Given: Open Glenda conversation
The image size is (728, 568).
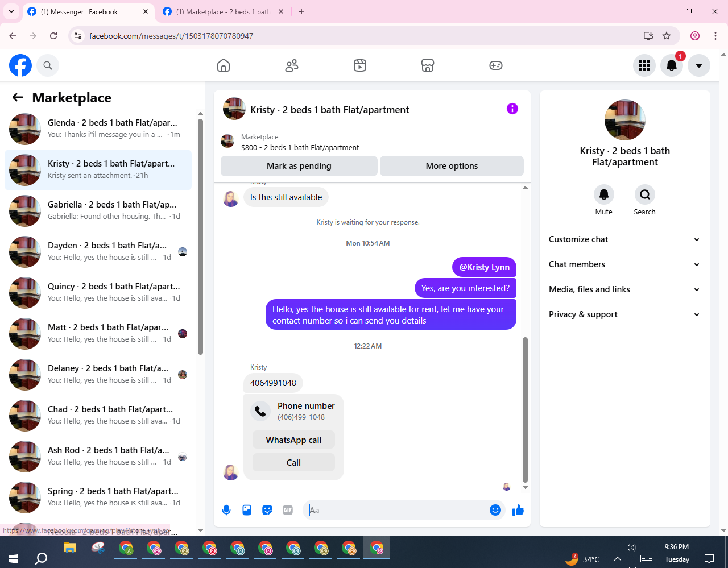Looking at the screenshot, I should click(x=98, y=129).
